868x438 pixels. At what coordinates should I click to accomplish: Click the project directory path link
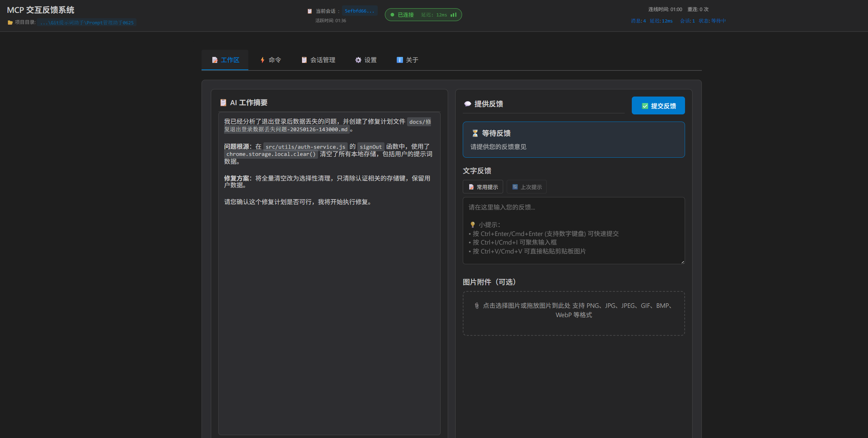pos(87,23)
